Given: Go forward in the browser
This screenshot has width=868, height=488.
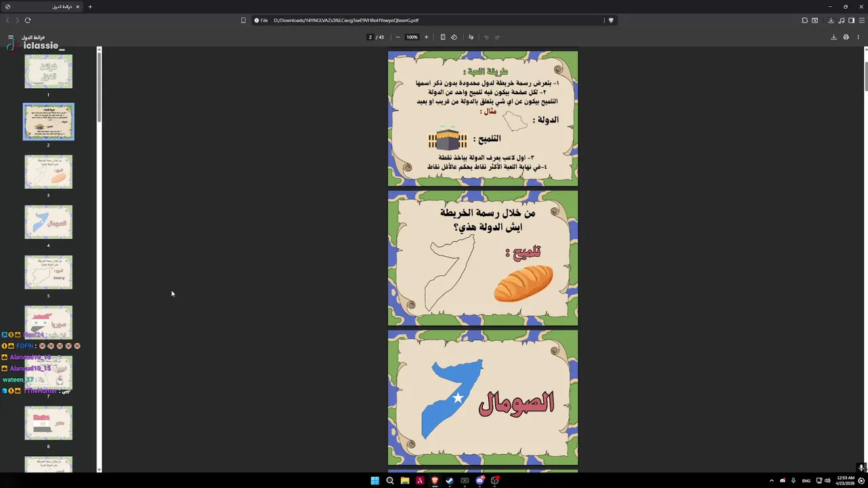Looking at the screenshot, I should tap(18, 20).
